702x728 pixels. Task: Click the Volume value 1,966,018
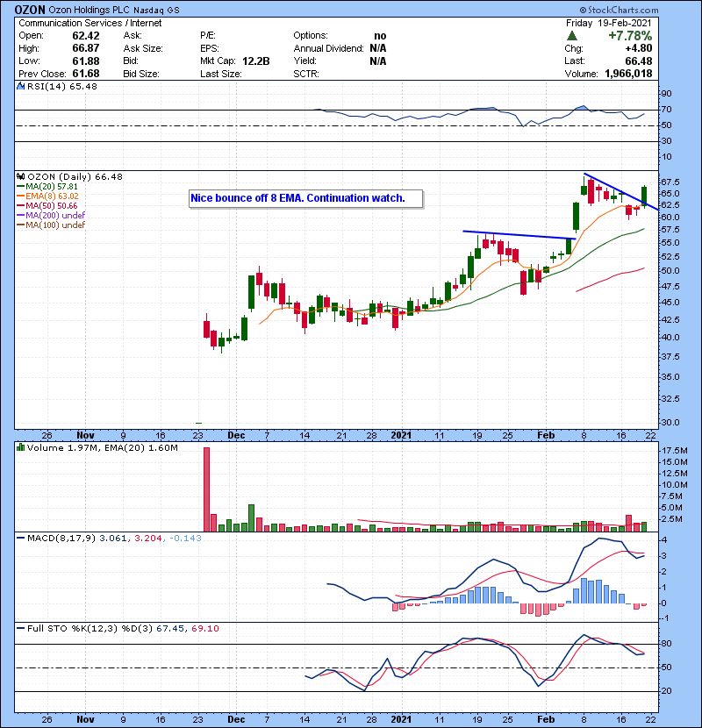[x=628, y=74]
